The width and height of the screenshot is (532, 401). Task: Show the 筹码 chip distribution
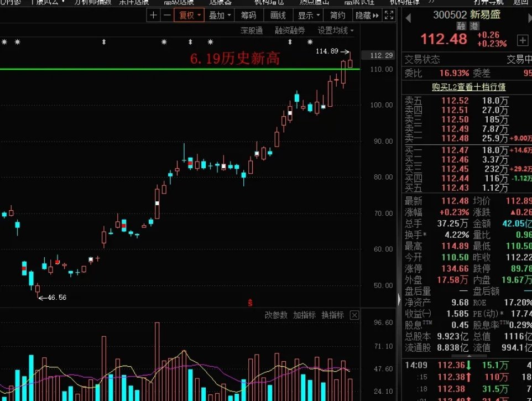[x=249, y=15]
